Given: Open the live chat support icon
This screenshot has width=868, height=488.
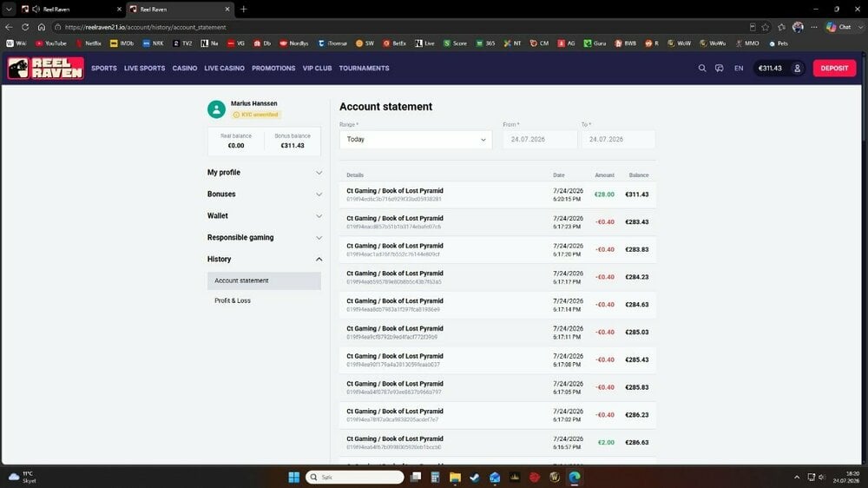Looking at the screenshot, I should point(719,68).
